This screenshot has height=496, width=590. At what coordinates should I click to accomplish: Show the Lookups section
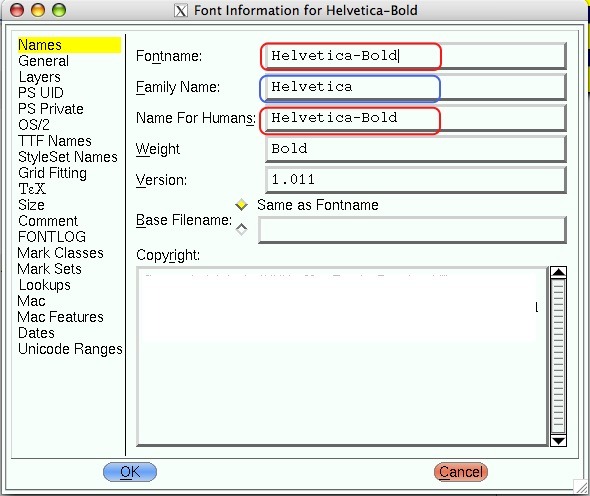tap(44, 285)
